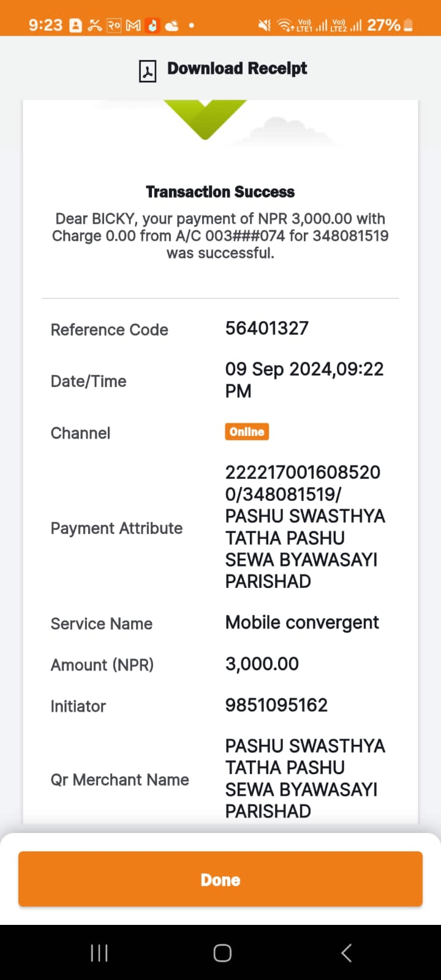The width and height of the screenshot is (441, 980).
Task: Tap the Android home navigation icon
Action: (x=222, y=952)
